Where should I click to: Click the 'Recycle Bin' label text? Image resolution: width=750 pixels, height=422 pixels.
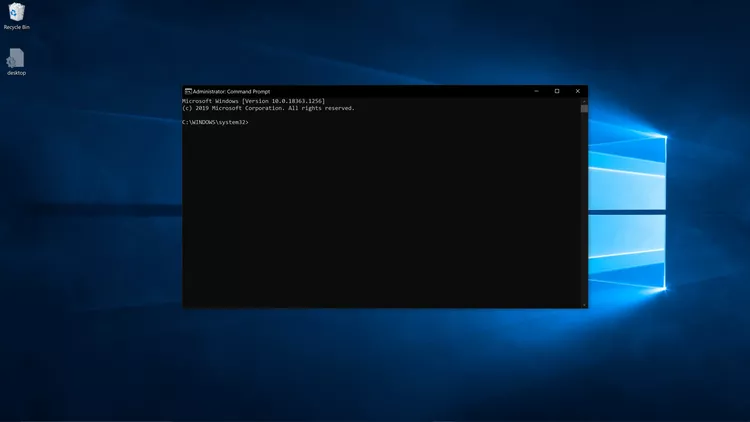[17, 27]
